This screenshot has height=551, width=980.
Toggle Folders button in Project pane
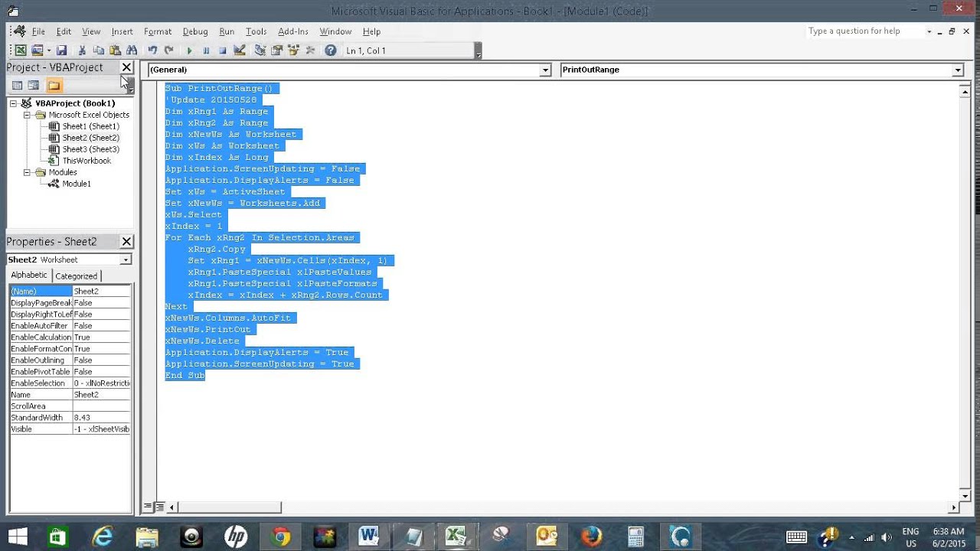[54, 85]
